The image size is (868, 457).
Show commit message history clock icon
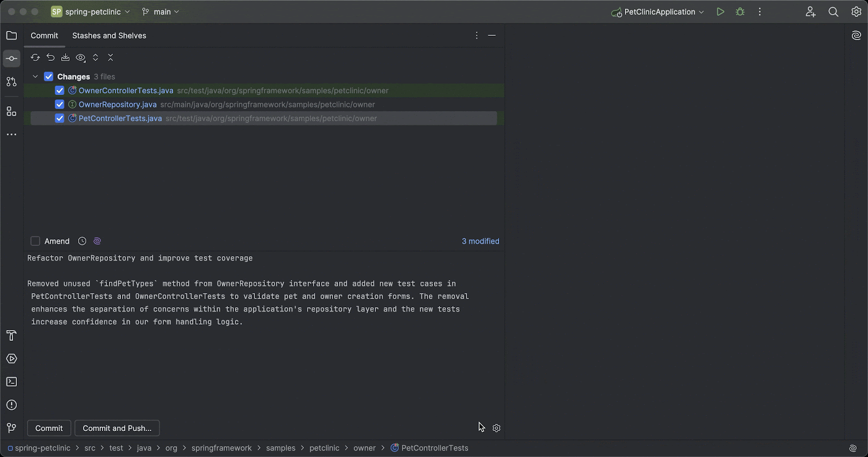82,241
